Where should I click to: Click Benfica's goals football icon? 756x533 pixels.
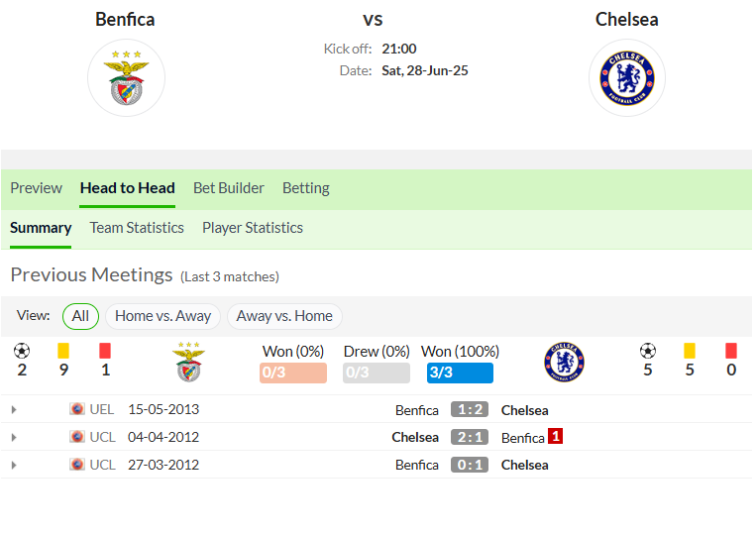pyautogui.click(x=22, y=351)
